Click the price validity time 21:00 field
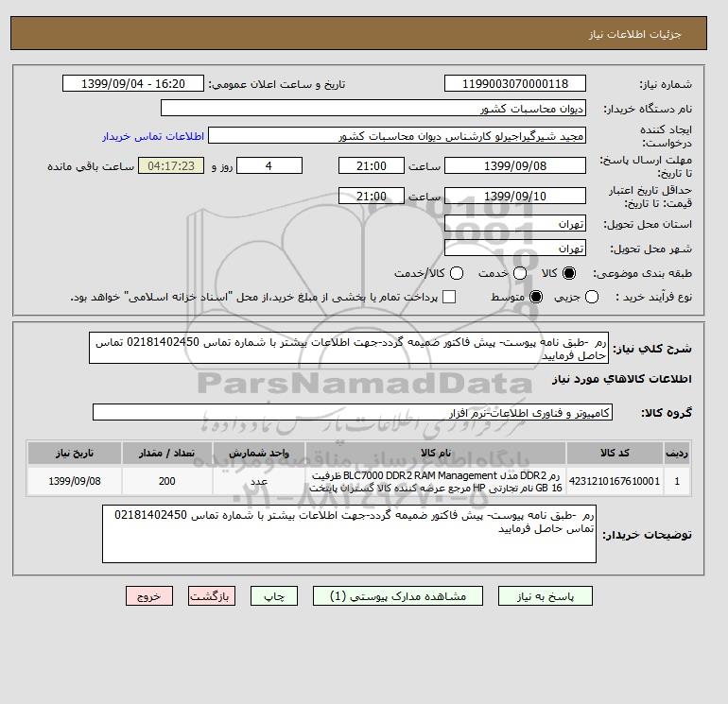 tap(372, 196)
